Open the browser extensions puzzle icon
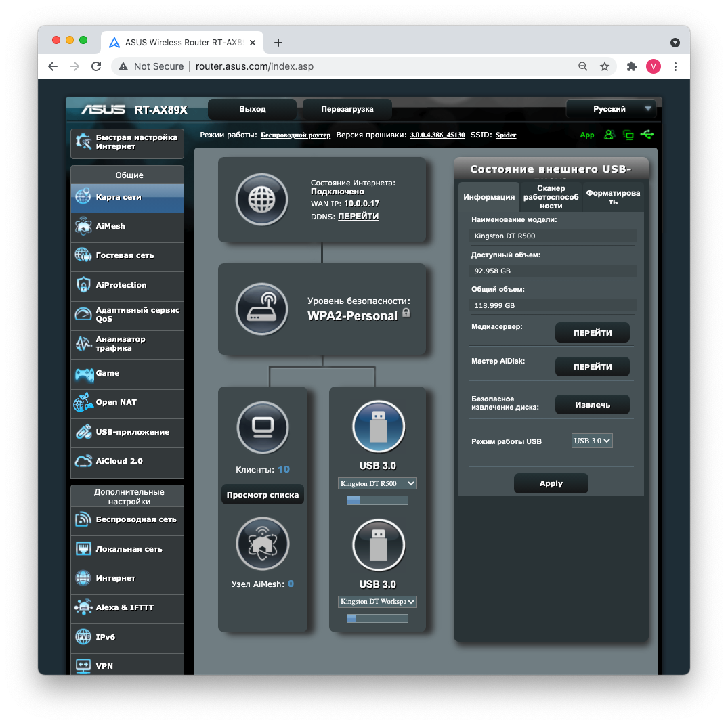This screenshot has height=725, width=728. [x=631, y=66]
